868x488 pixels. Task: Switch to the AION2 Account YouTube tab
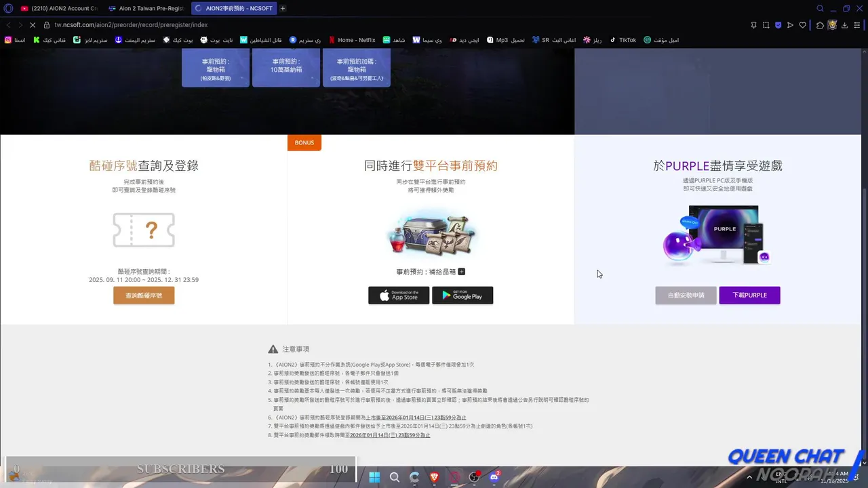coord(59,8)
